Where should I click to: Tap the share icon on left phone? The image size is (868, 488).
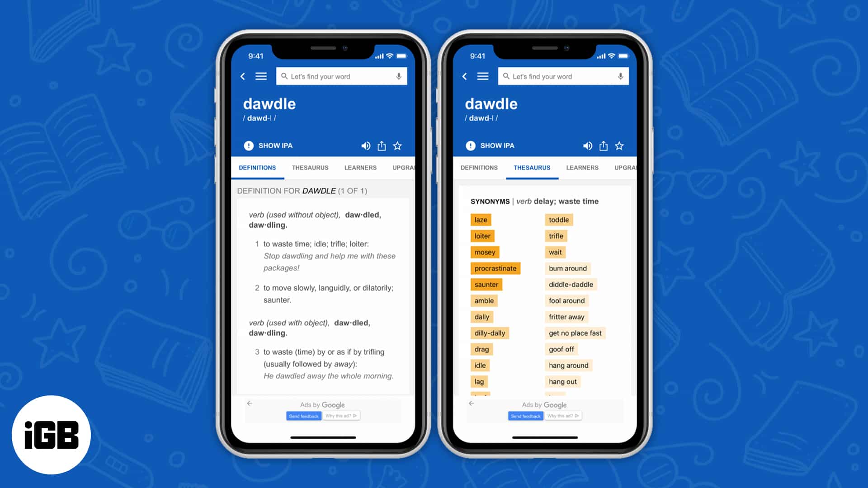382,145
